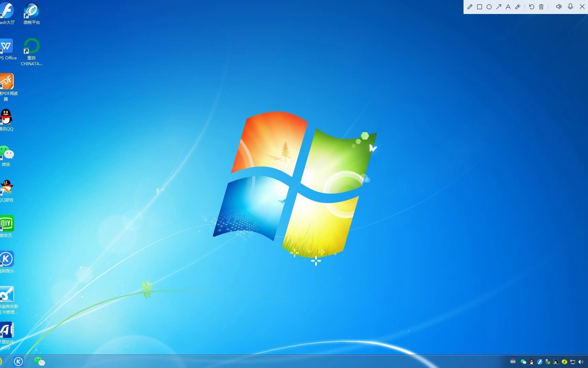
Task: Click the safely remove hardware tray icon
Action: 548,362
